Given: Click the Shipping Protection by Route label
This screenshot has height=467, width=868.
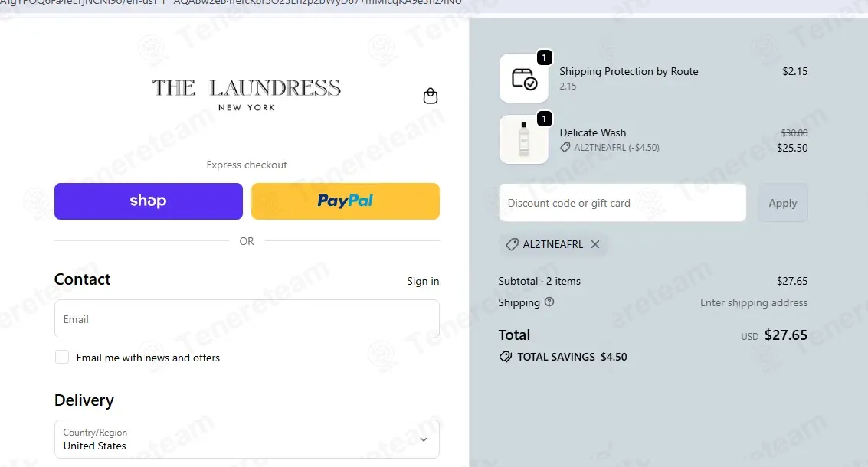Looking at the screenshot, I should (x=629, y=71).
